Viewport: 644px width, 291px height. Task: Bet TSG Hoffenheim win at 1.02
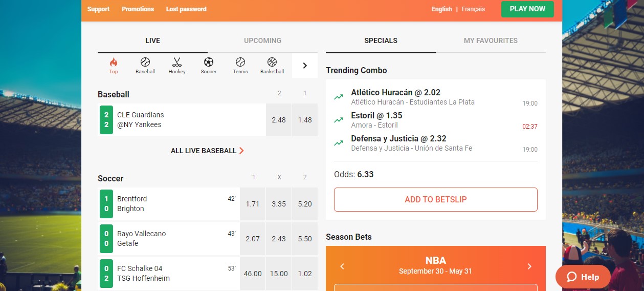click(305, 274)
